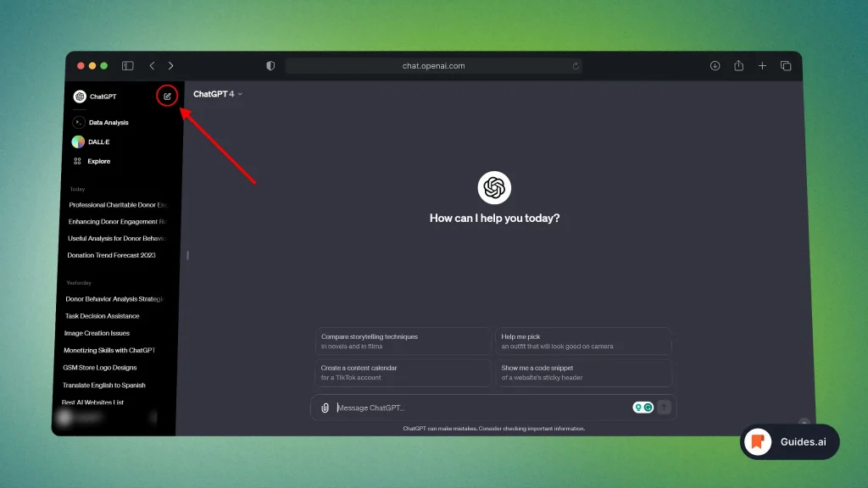Open Explore GPTs in sidebar
This screenshot has height=488, width=868.
pos(98,161)
